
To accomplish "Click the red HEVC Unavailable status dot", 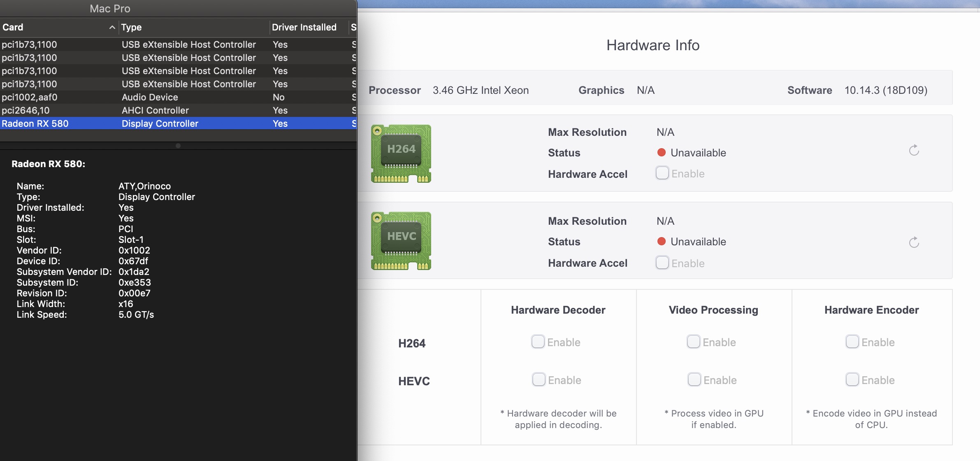I will pyautogui.click(x=662, y=242).
